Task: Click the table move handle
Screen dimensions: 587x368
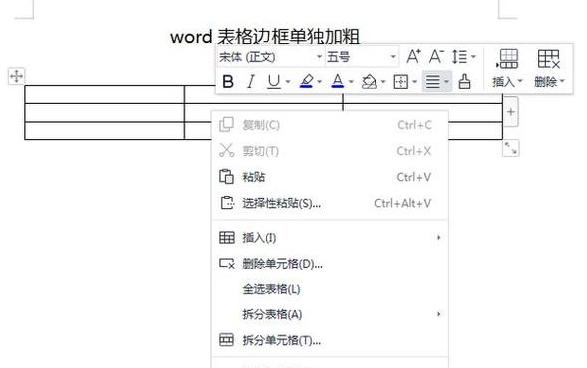Action: (x=16, y=76)
